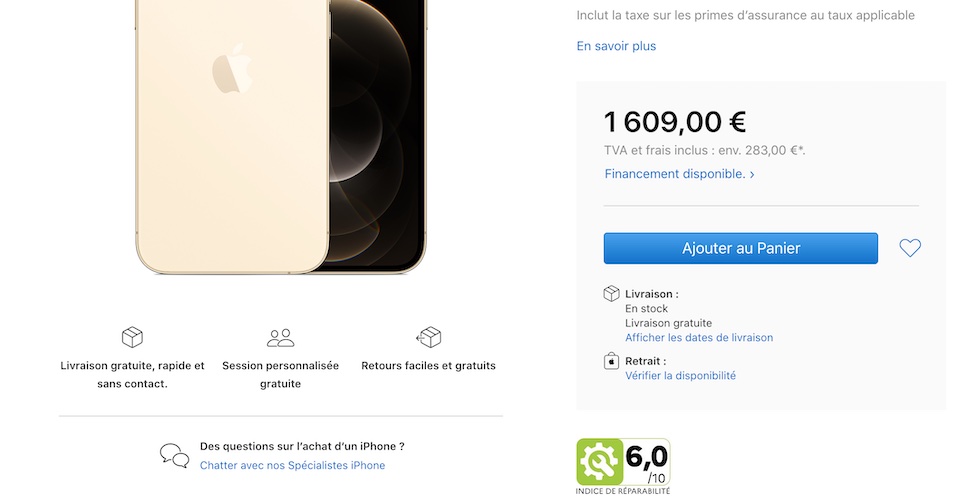Click the green repairability wrench icon

599,461
